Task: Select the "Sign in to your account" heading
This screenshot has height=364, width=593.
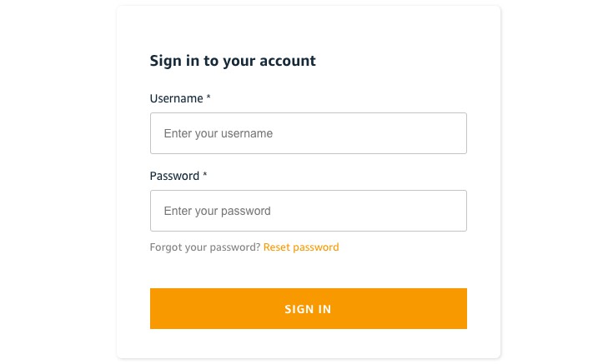Action: pyautogui.click(x=233, y=61)
